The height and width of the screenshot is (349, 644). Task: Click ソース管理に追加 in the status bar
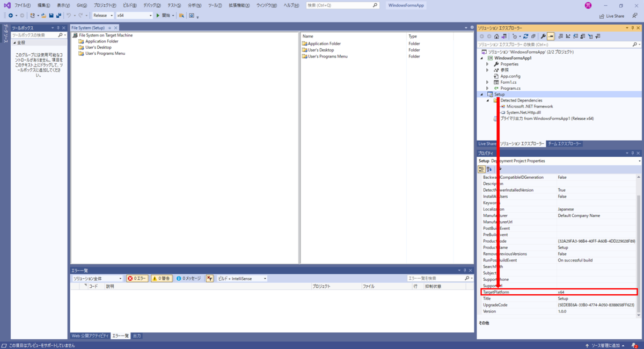pyautogui.click(x=605, y=345)
